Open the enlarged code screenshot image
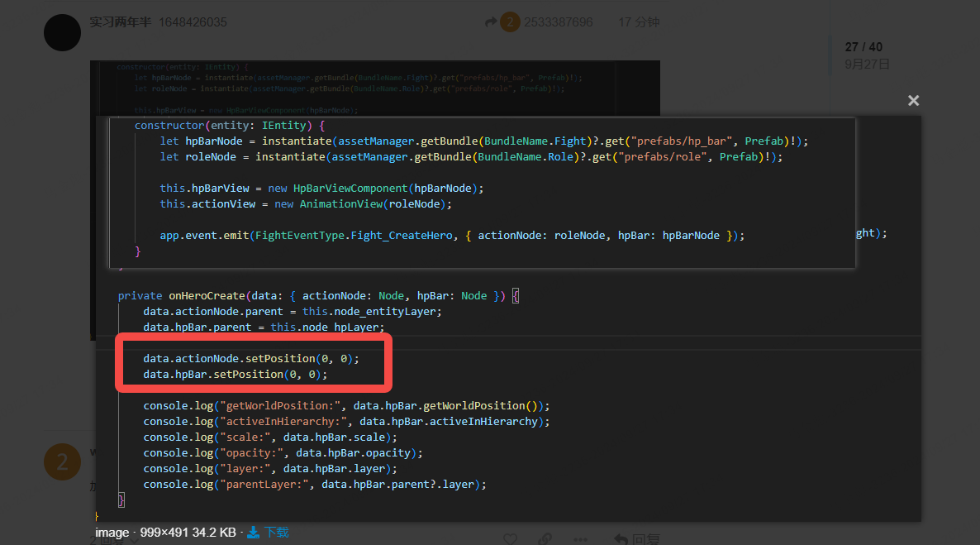The height and width of the screenshot is (545, 980). [x=508, y=318]
